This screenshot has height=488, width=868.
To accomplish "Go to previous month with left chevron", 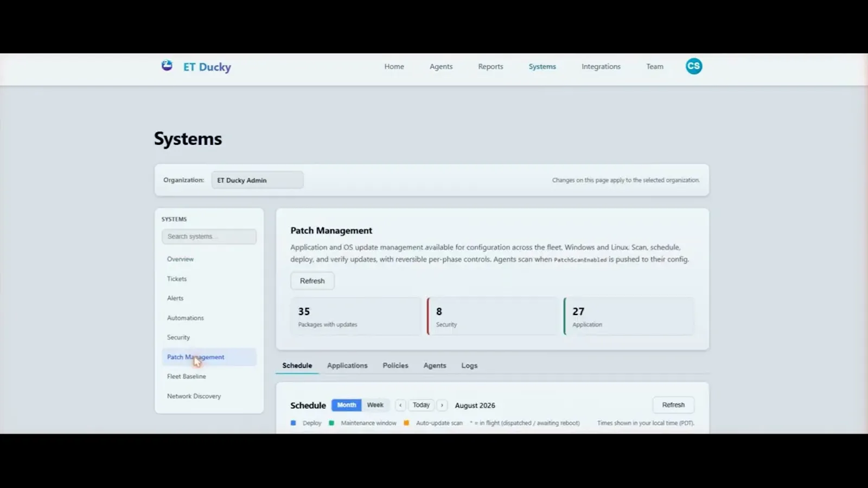I will 400,405.
